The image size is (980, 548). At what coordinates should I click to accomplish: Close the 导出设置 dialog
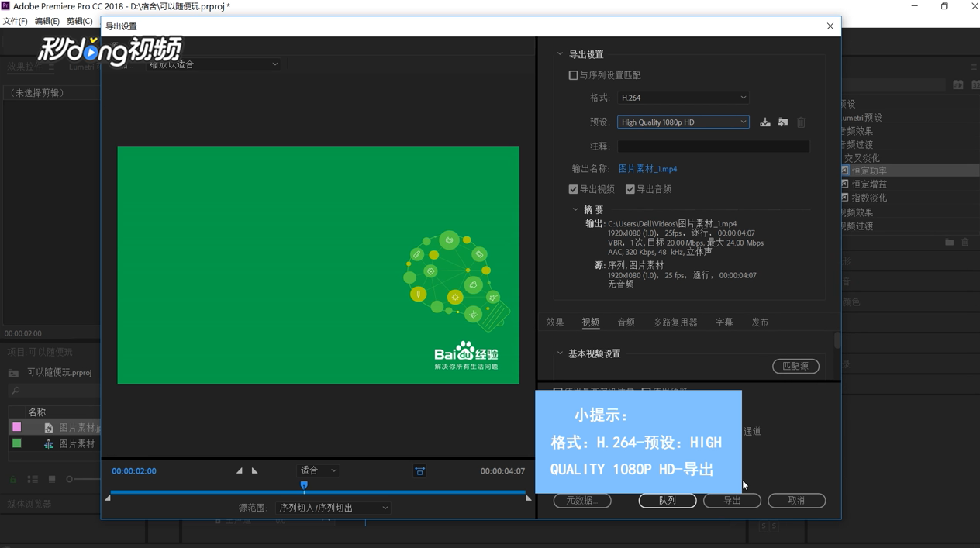pos(830,26)
